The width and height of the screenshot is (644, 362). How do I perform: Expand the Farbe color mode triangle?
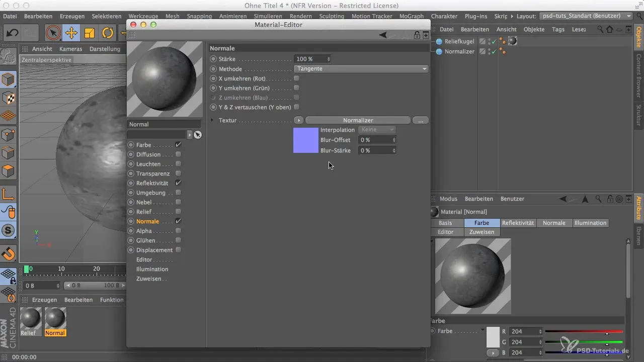tap(483, 330)
